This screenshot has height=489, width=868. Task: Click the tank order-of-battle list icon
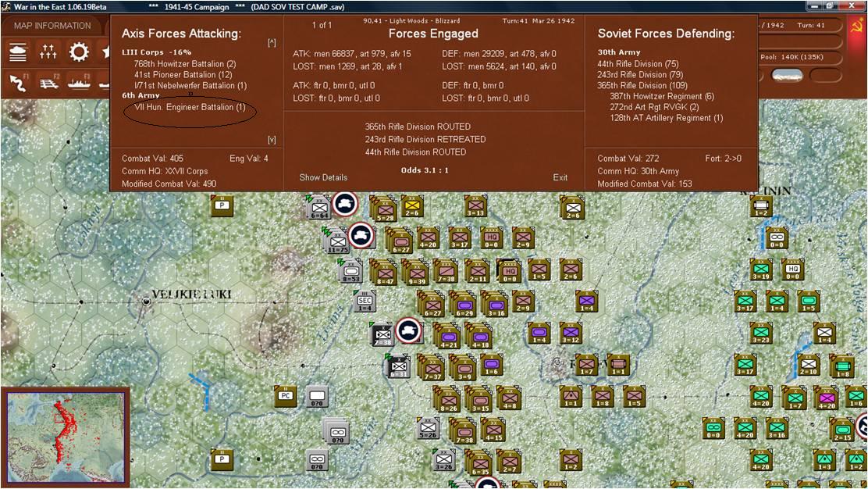pos(18,52)
